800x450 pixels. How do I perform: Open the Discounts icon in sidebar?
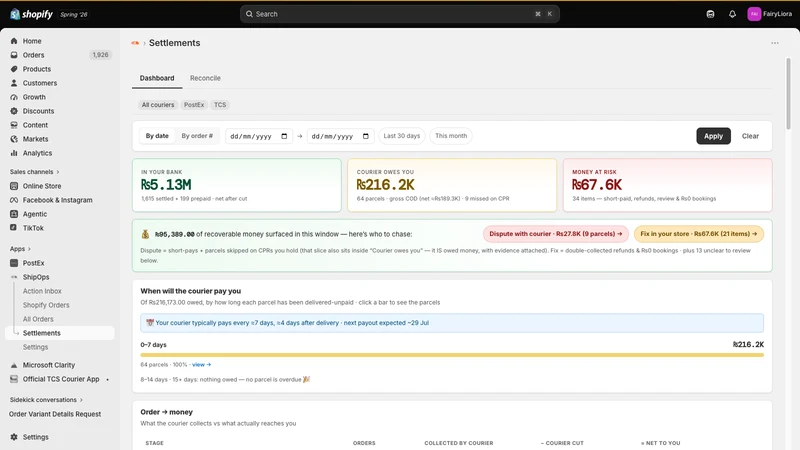click(14, 111)
